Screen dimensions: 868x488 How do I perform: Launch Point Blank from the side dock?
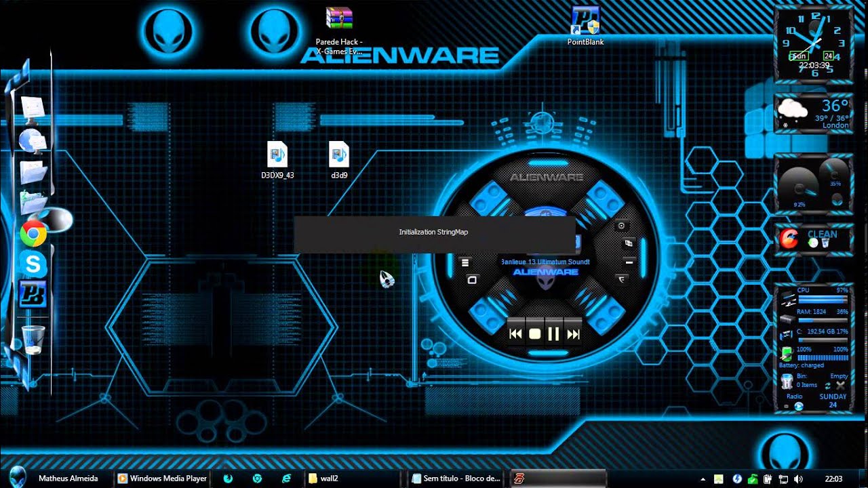pos(33,295)
